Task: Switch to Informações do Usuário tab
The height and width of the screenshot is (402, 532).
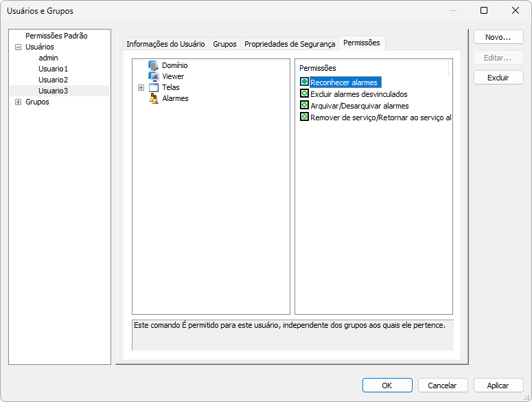Action: tap(165, 44)
